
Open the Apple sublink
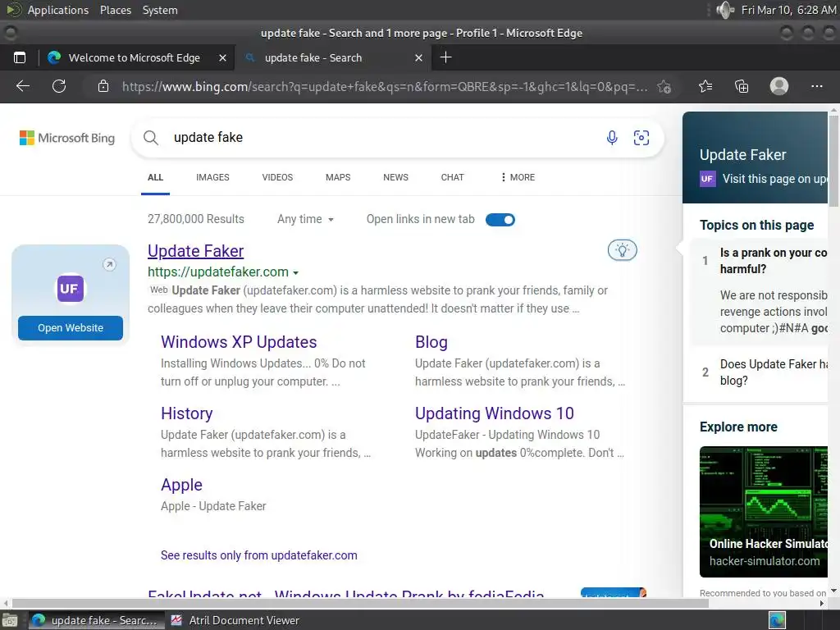(x=181, y=484)
